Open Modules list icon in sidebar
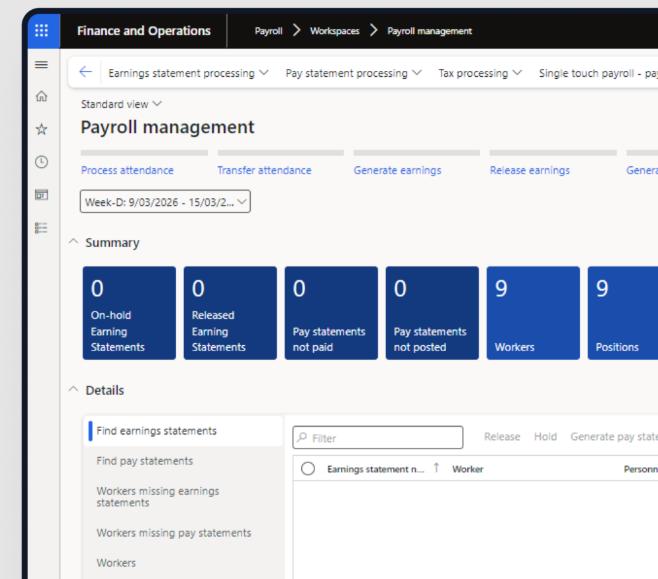This screenshot has width=658, height=579. [x=41, y=227]
